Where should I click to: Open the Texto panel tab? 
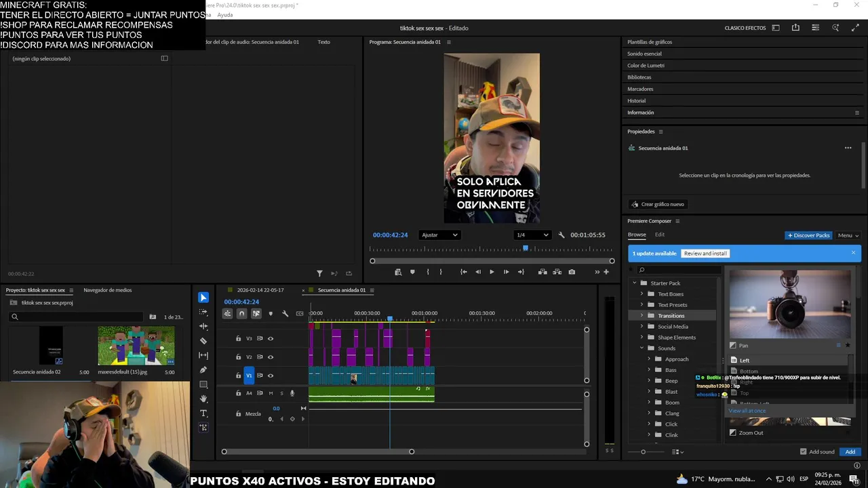click(x=324, y=42)
